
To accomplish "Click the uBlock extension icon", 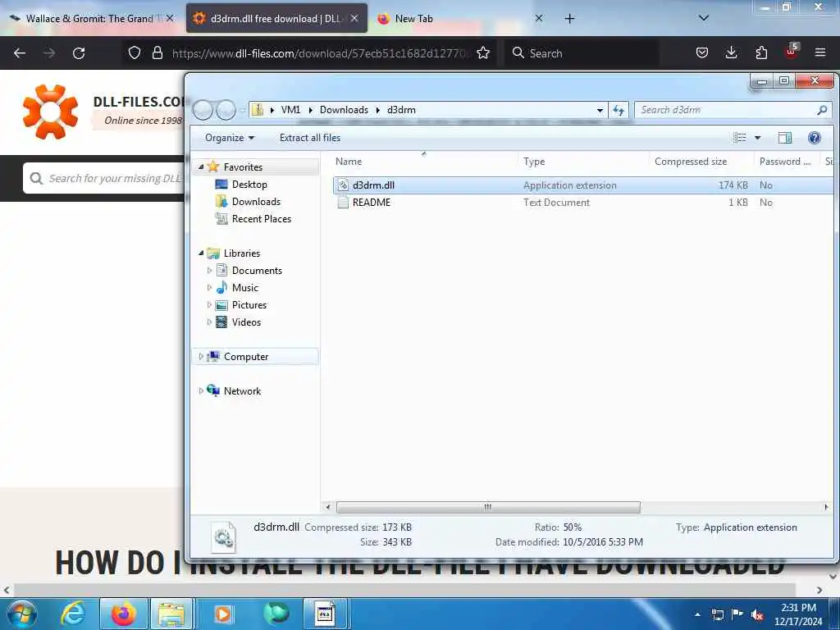I will tap(792, 52).
